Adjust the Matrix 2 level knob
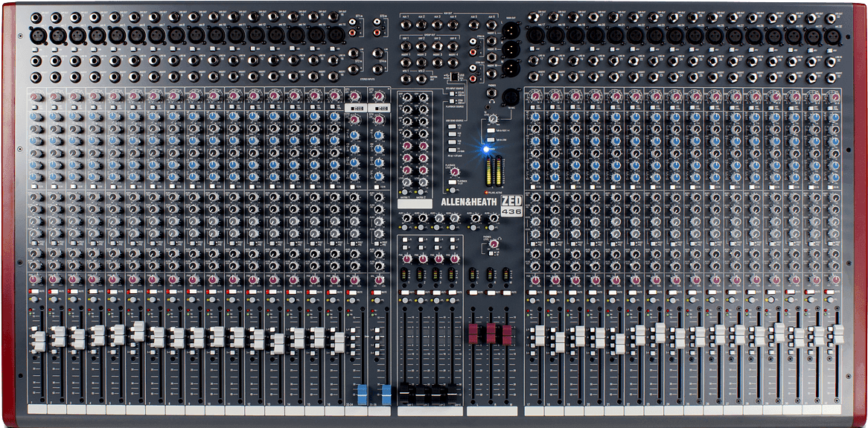This screenshot has height=428, width=868. pyautogui.click(x=423, y=182)
